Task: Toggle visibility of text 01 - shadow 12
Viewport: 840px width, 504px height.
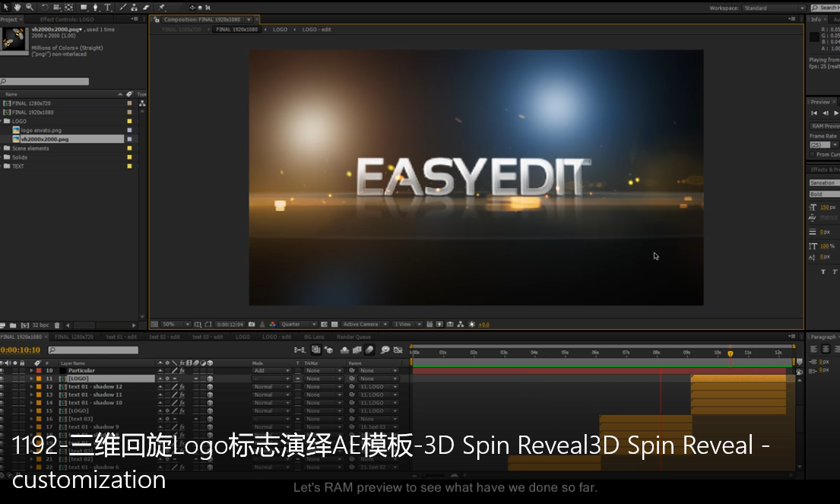Action: tap(2, 386)
